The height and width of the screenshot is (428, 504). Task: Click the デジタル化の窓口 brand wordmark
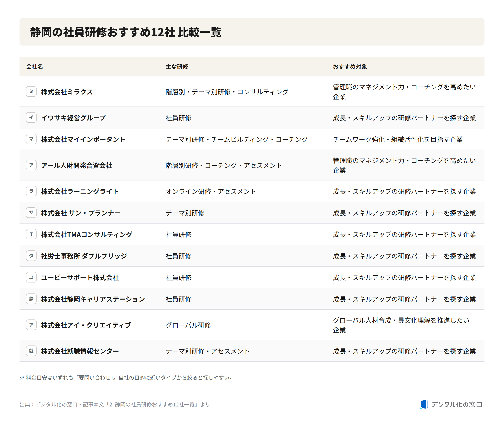coord(457,404)
